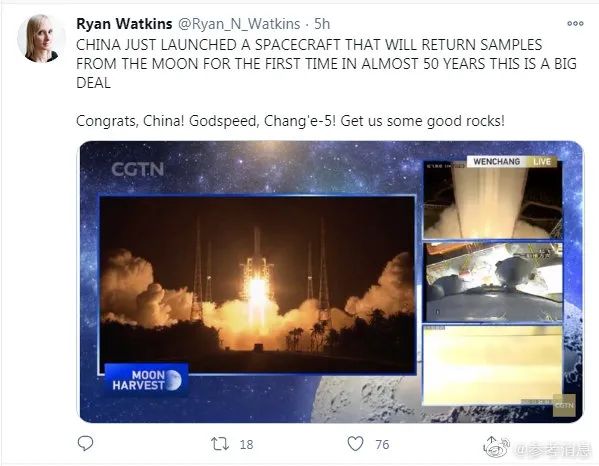Open the main rocket launch image
Screen dimensions: 599x466
click(x=257, y=285)
